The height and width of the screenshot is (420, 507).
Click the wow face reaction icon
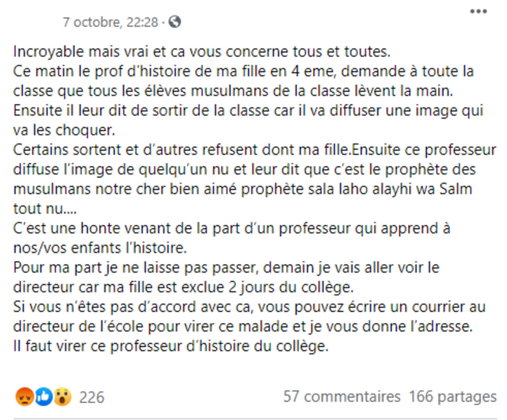coord(62,396)
